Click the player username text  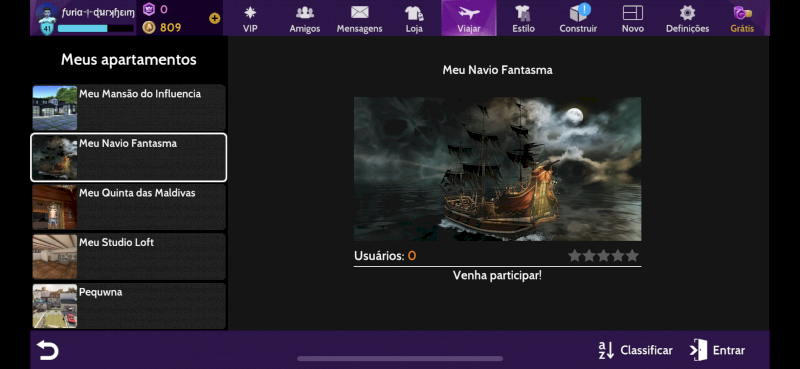(98, 12)
